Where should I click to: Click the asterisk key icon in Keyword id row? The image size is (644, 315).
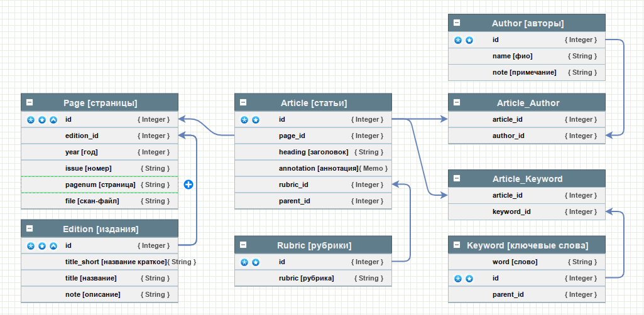458,279
